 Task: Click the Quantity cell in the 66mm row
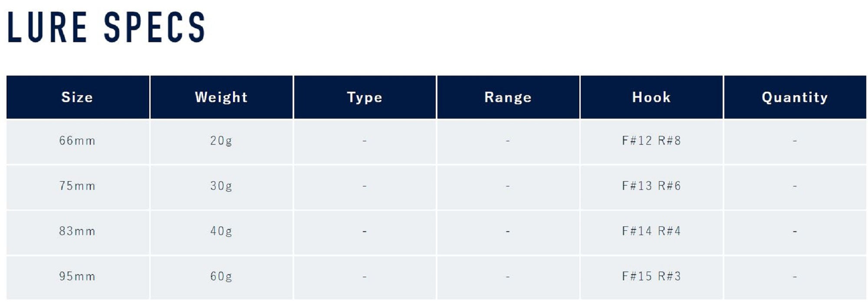(x=795, y=141)
